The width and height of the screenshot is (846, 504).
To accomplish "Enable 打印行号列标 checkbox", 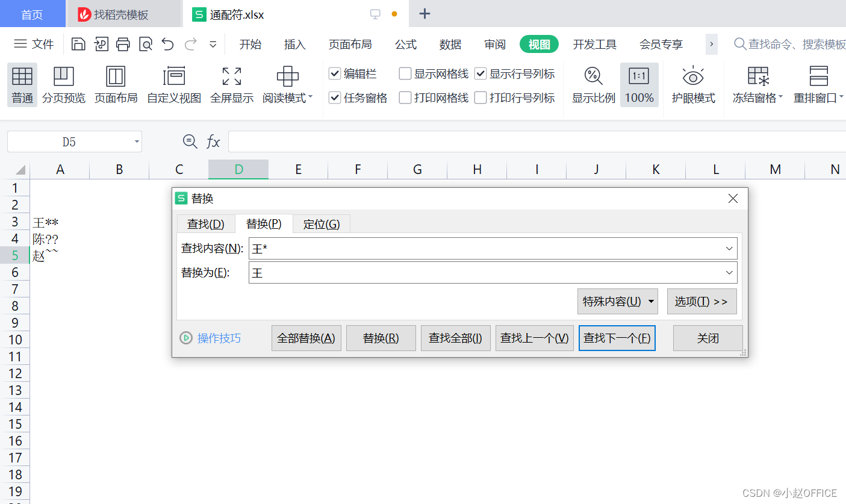I will pos(481,98).
